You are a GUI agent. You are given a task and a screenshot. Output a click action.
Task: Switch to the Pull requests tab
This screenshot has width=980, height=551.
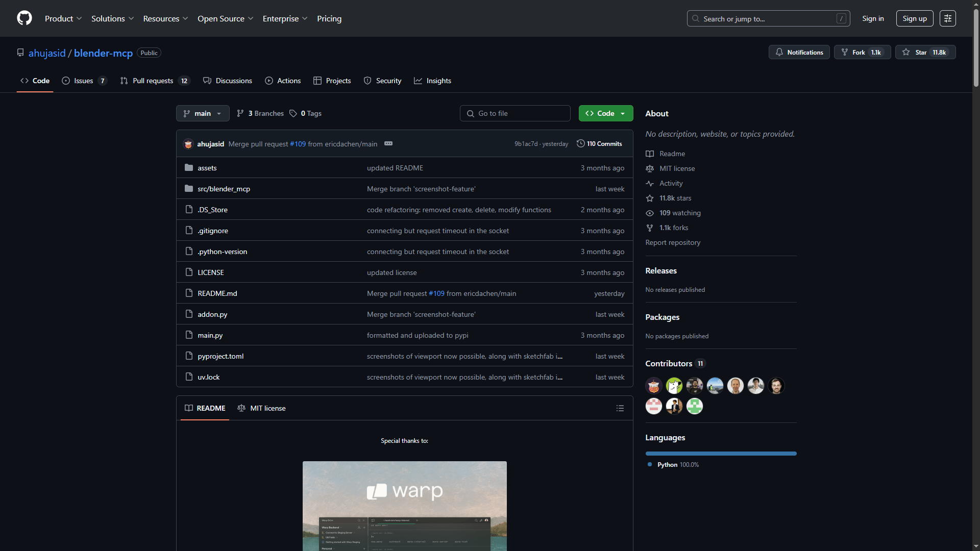click(153, 81)
